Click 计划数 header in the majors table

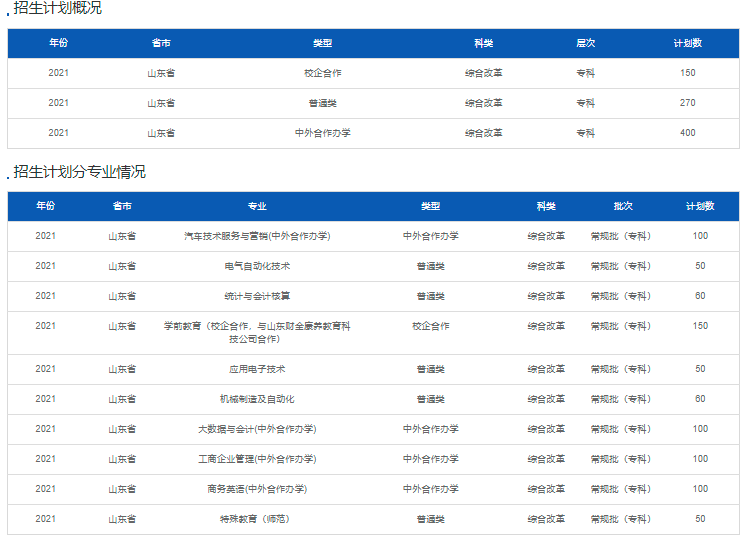pyautogui.click(x=700, y=206)
